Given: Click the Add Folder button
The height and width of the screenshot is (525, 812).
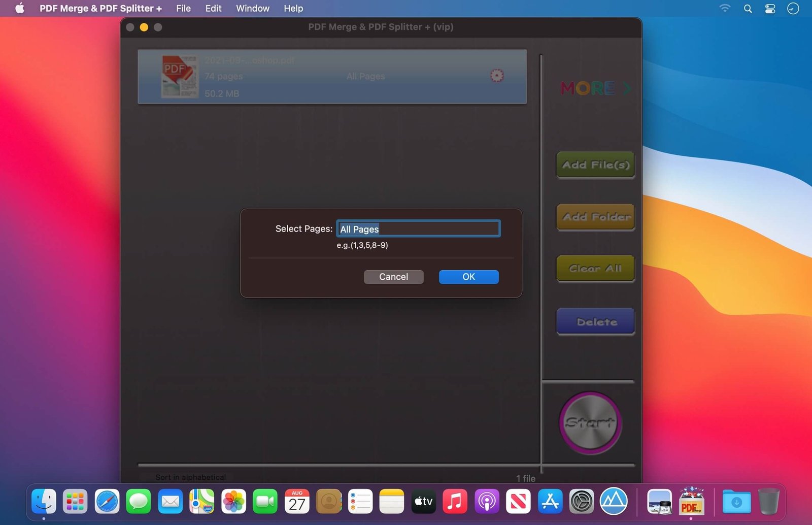Looking at the screenshot, I should pos(595,217).
